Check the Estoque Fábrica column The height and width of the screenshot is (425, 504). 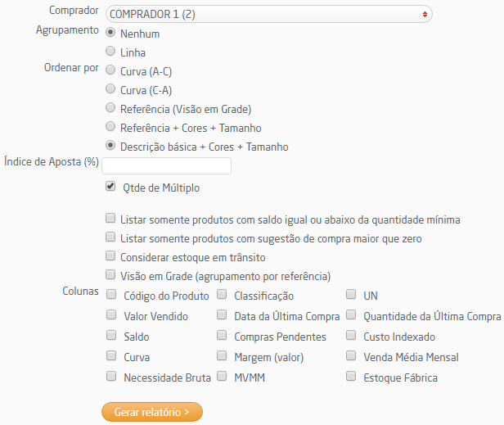(351, 377)
